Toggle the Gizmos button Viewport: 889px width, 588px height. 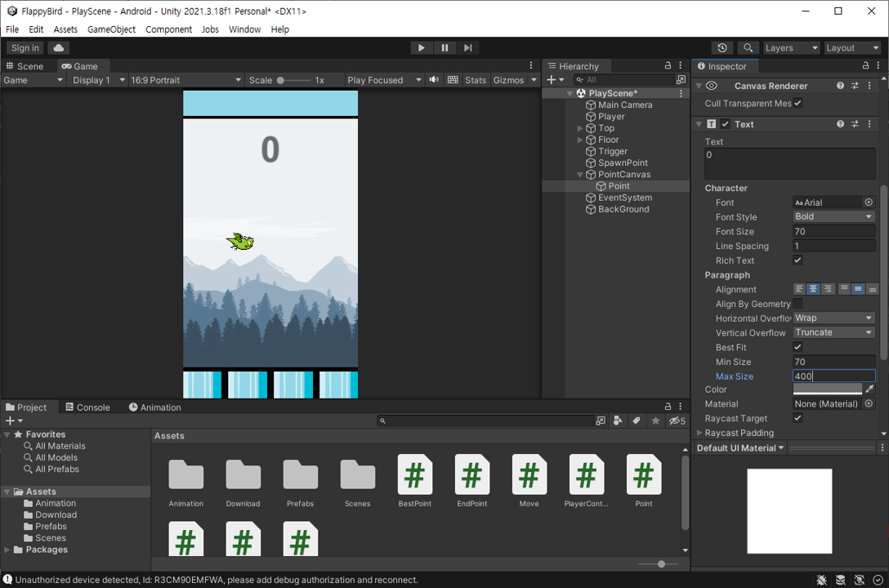click(x=508, y=80)
